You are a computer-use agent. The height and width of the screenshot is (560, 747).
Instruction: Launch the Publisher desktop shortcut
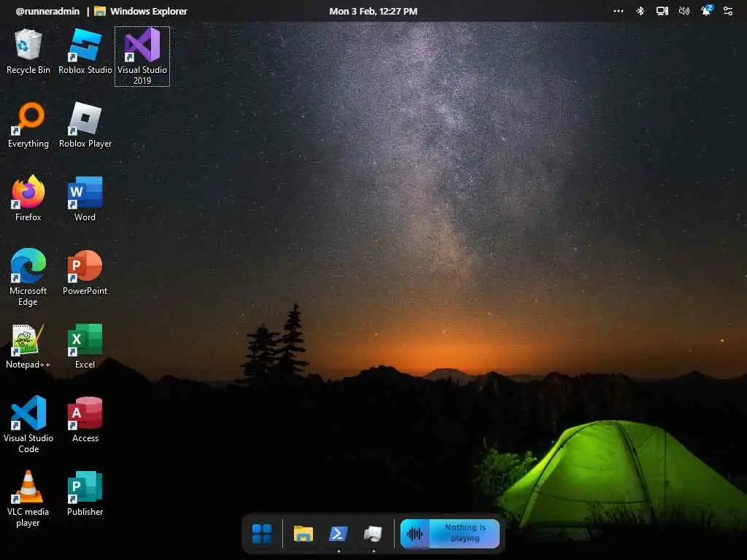tap(85, 494)
